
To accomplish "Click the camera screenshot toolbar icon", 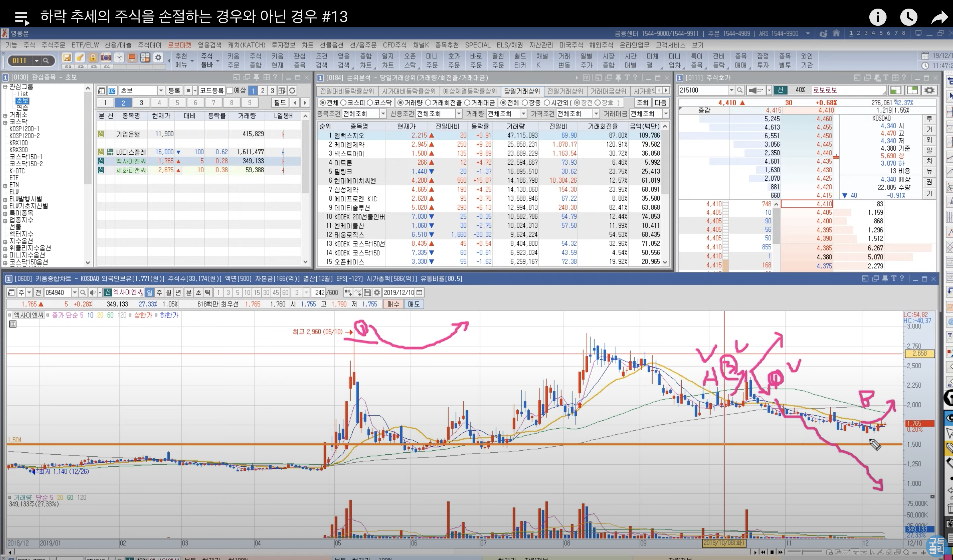I will click(x=106, y=58).
